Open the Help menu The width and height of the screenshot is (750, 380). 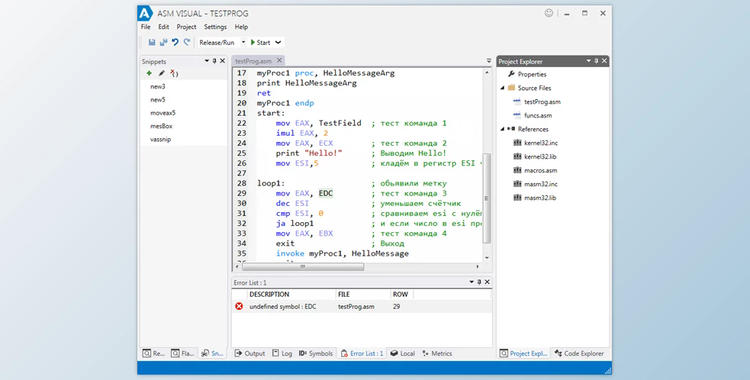tap(241, 27)
